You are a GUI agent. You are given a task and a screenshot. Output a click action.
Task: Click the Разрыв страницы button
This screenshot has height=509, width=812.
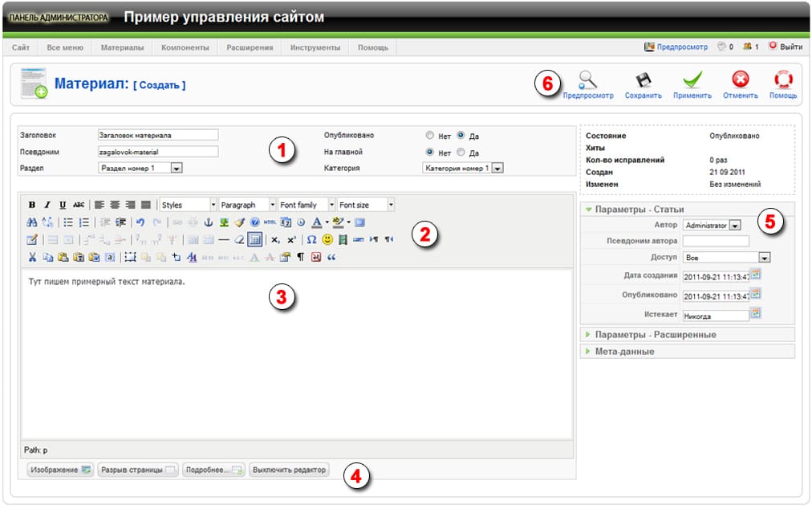click(137, 470)
